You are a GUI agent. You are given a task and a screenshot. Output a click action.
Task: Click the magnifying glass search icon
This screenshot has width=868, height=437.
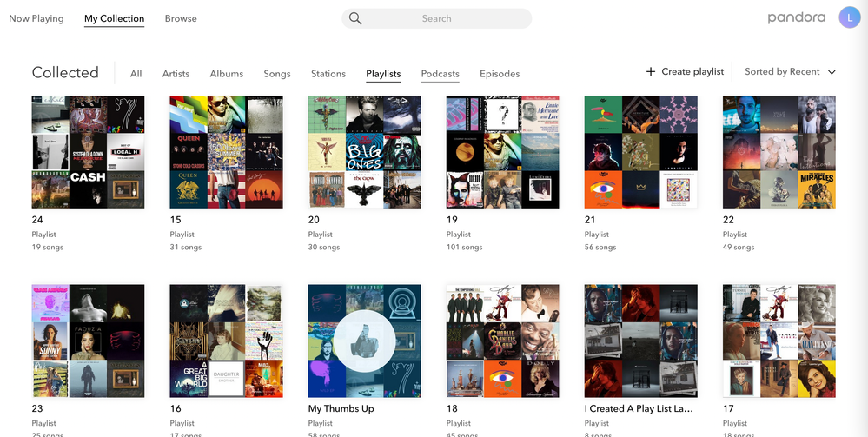pyautogui.click(x=354, y=18)
